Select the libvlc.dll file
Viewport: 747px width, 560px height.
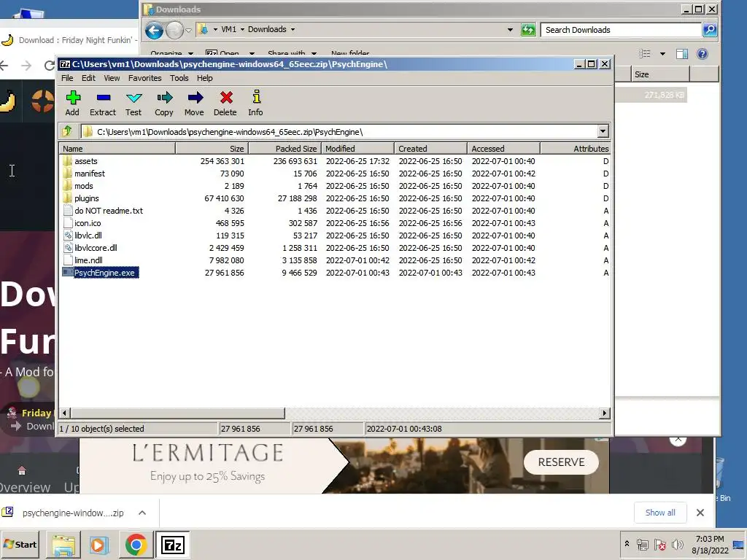point(88,236)
